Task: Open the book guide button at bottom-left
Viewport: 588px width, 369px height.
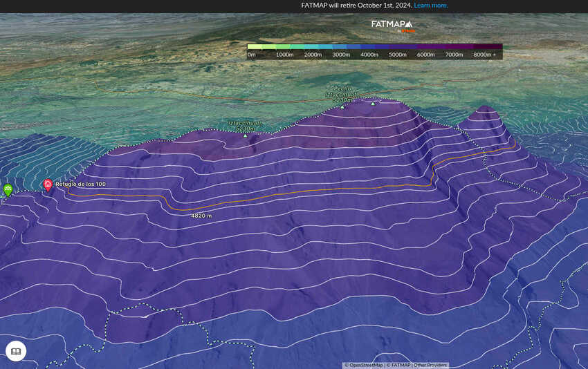Action: point(16,351)
